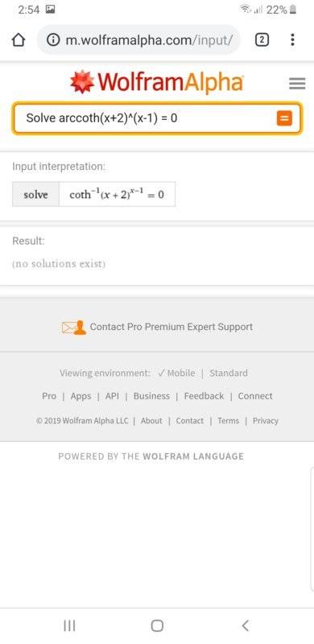Screen dimensions: 314x644
Task: Open Contact Pro Premium Expert Support
Action: [x=171, y=327]
